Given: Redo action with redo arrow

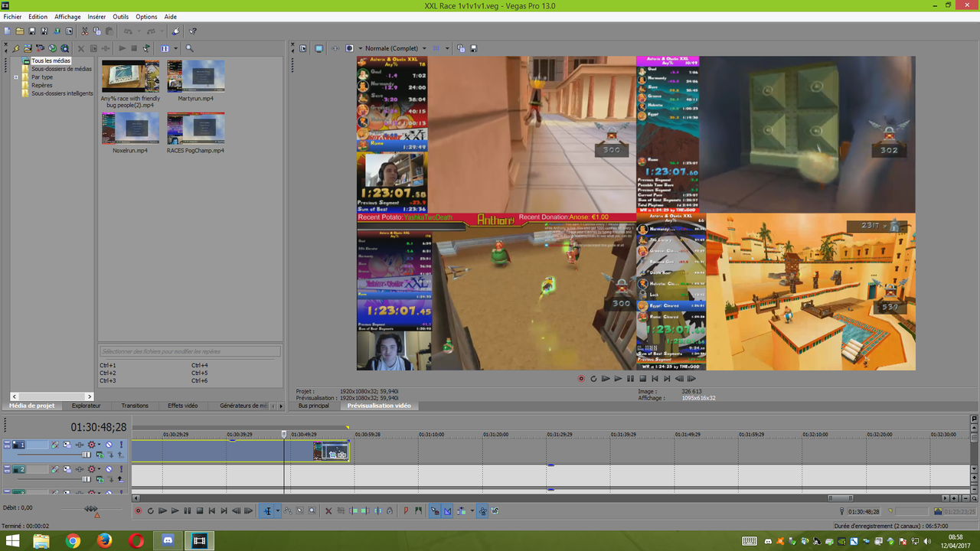Looking at the screenshot, I should (151, 31).
